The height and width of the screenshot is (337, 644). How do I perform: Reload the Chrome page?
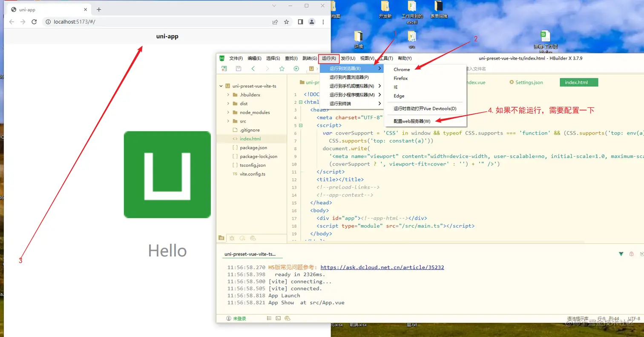34,22
